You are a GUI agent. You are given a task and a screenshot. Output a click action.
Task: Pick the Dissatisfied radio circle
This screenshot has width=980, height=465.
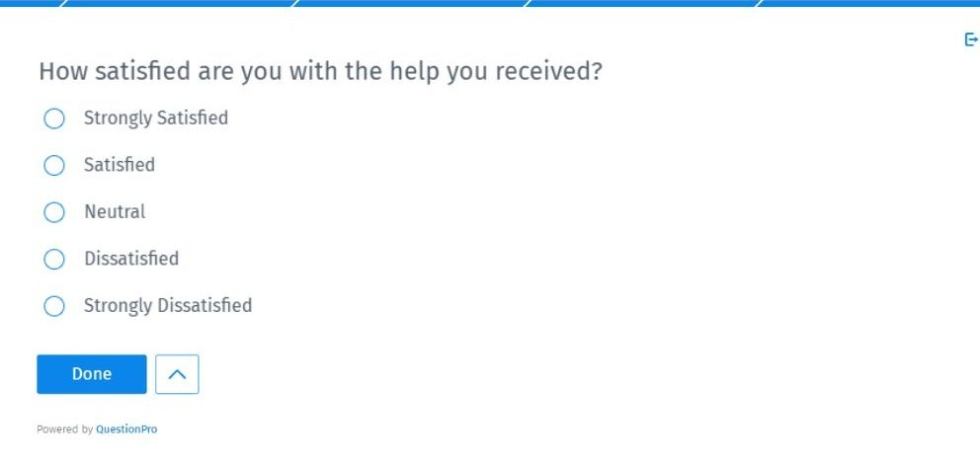click(x=54, y=259)
